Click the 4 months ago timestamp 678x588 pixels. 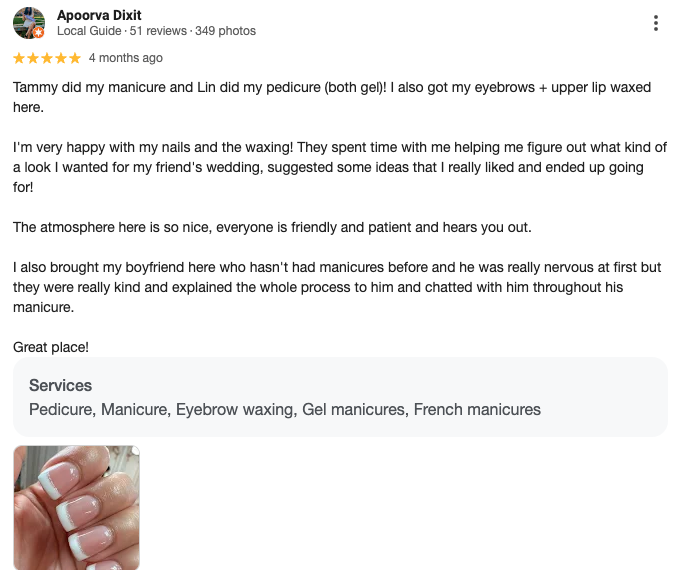pyautogui.click(x=126, y=58)
